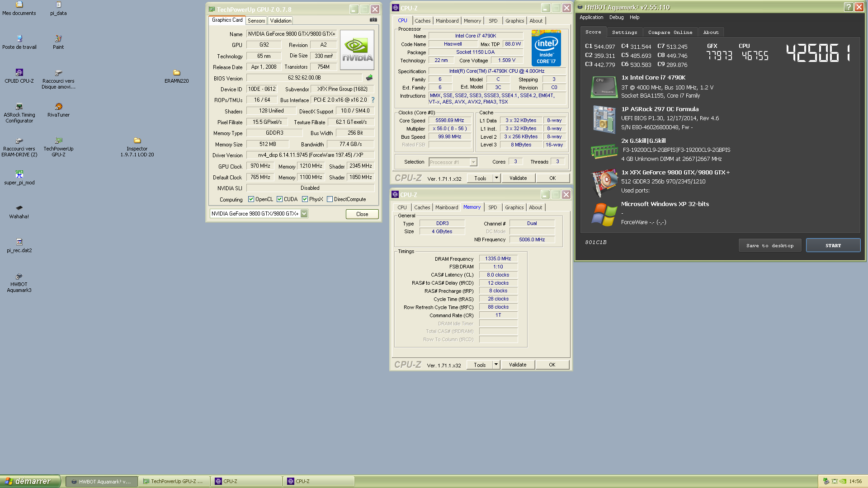Screen dimensions: 868x488
Task: Open the Paint desktop shortcut
Action: tap(58, 42)
